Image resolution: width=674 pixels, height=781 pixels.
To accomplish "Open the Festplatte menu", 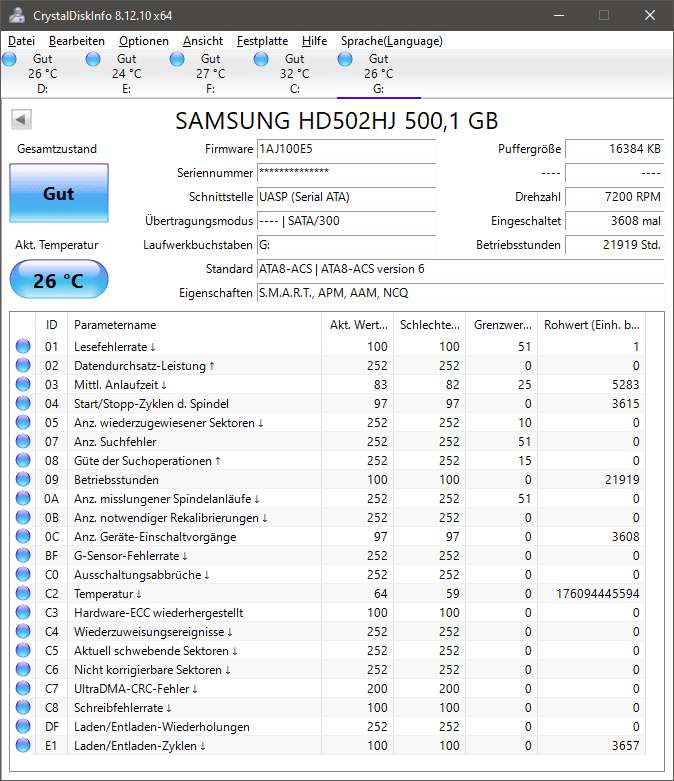I will [x=263, y=41].
